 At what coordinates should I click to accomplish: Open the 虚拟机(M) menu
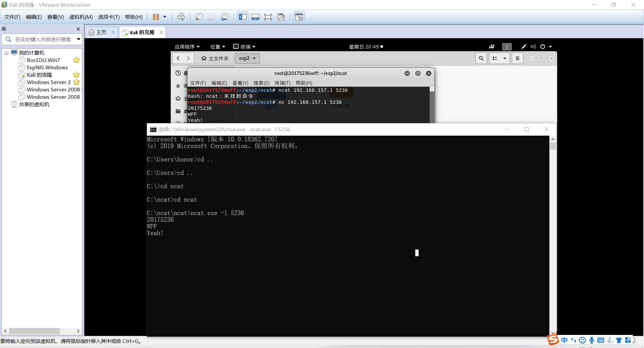click(81, 17)
